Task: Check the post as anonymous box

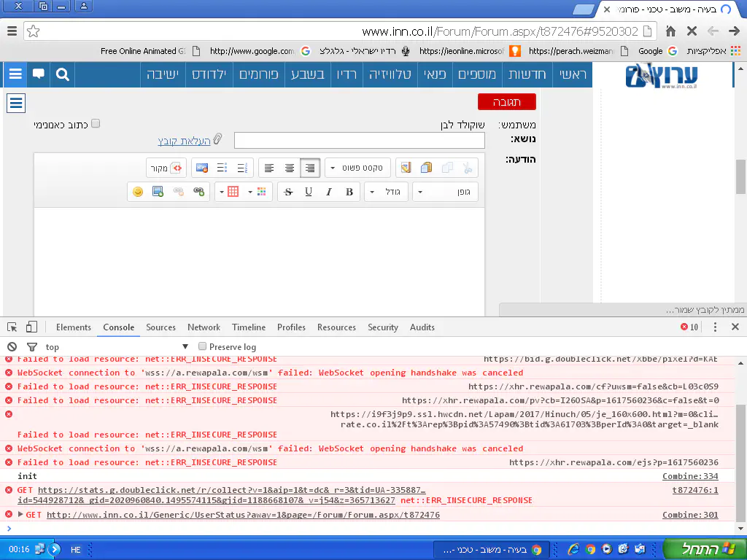Action: pos(96,124)
